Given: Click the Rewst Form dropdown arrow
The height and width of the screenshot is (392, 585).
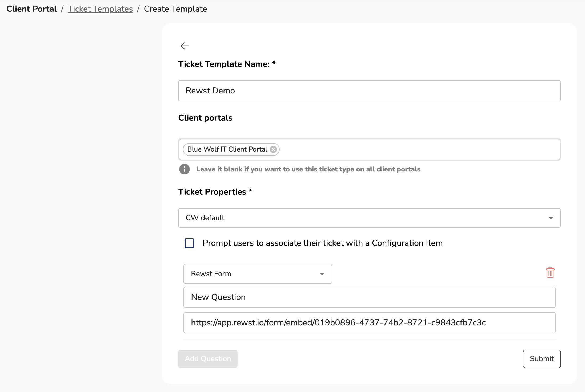Looking at the screenshot, I should 322,274.
